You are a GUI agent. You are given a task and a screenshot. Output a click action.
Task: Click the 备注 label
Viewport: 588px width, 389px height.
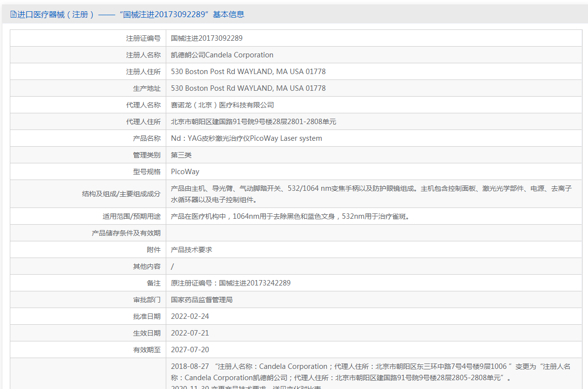coord(154,283)
